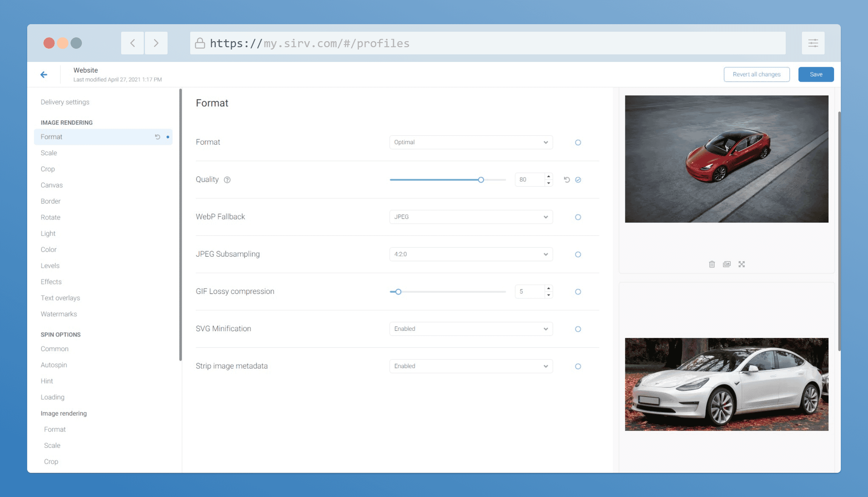Delete preview image with trash icon
This screenshot has width=868, height=497.
click(712, 264)
